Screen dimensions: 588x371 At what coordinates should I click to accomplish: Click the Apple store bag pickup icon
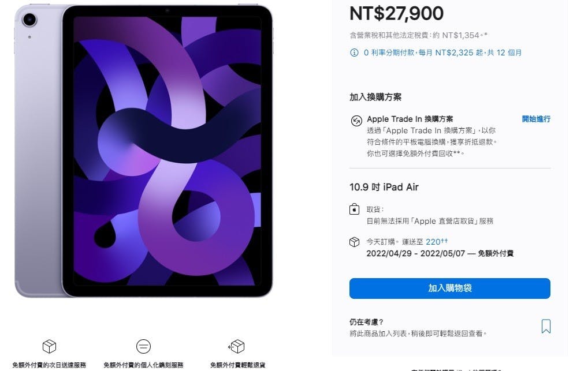[355, 209]
